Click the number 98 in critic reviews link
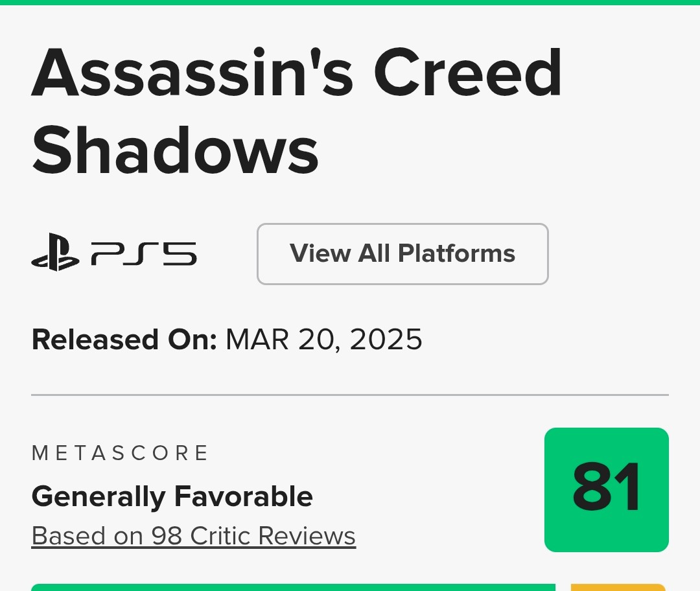The height and width of the screenshot is (591, 700). pos(166,537)
